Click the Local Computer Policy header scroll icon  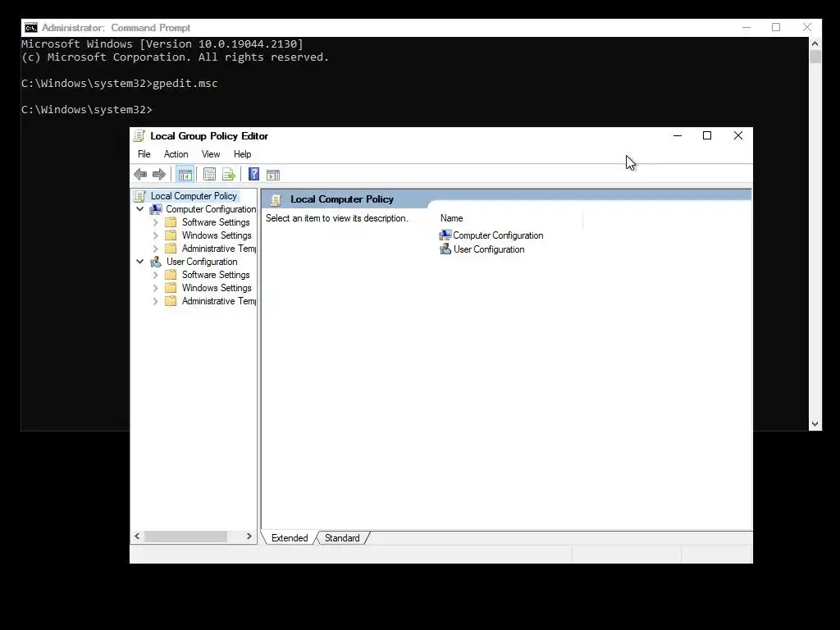[276, 200]
